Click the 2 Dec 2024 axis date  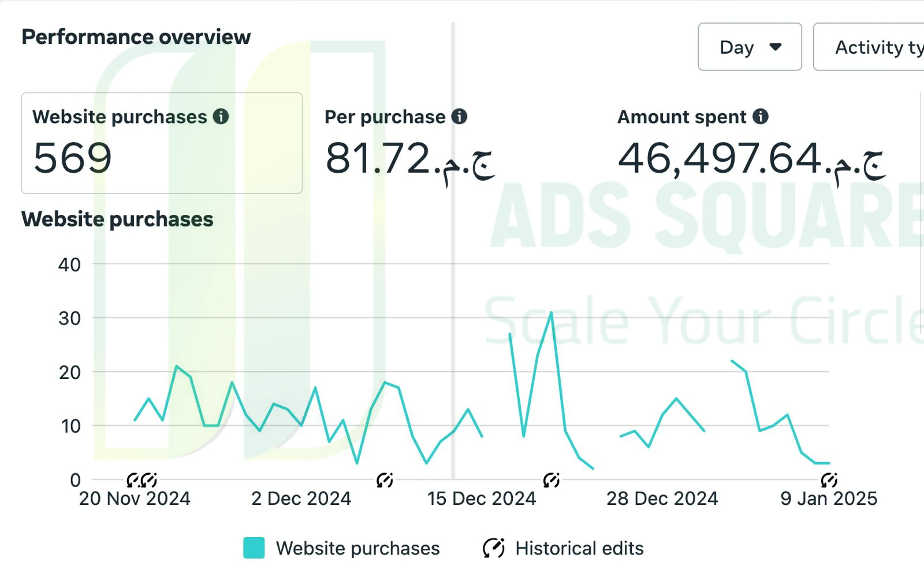(301, 499)
